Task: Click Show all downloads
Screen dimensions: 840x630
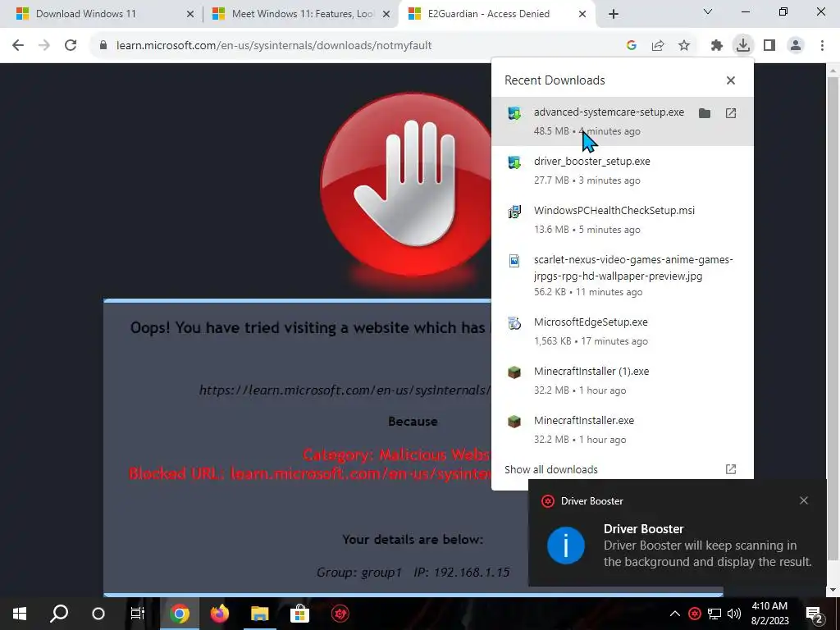Action: 550,469
